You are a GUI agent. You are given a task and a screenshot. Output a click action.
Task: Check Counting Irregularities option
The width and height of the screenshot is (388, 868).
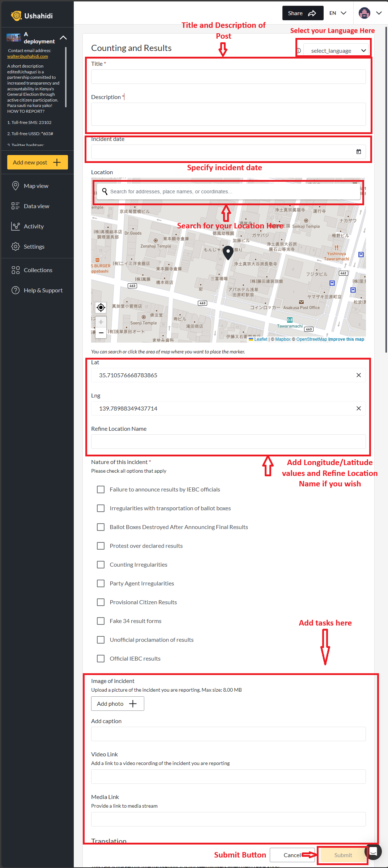pos(101,564)
